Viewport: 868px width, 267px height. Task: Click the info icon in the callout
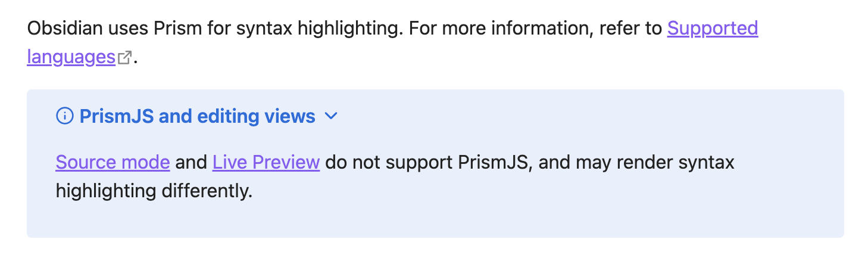point(64,116)
